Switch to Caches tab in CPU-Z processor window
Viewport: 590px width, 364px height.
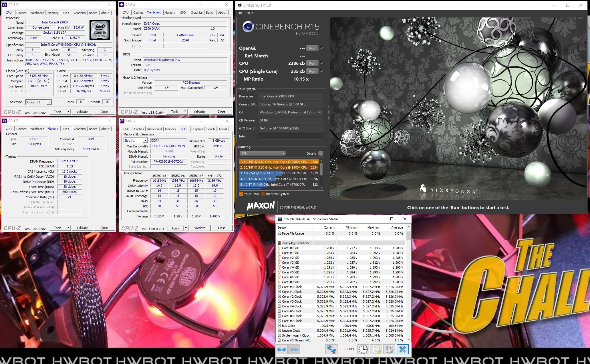pos(21,13)
